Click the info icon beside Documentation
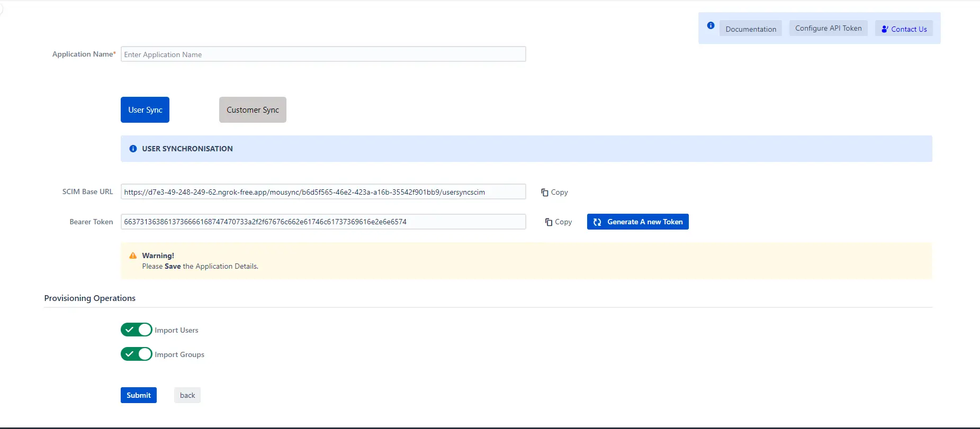The image size is (980, 429). (x=711, y=25)
